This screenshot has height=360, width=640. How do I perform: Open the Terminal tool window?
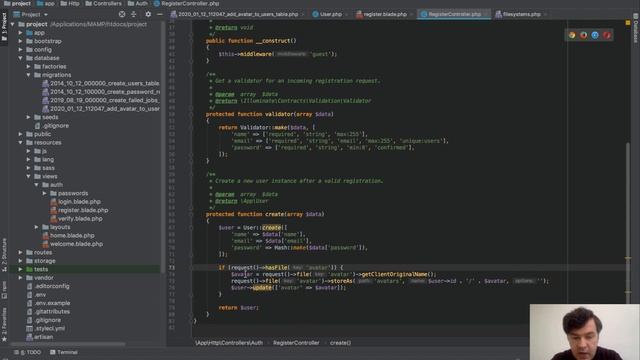[64, 352]
